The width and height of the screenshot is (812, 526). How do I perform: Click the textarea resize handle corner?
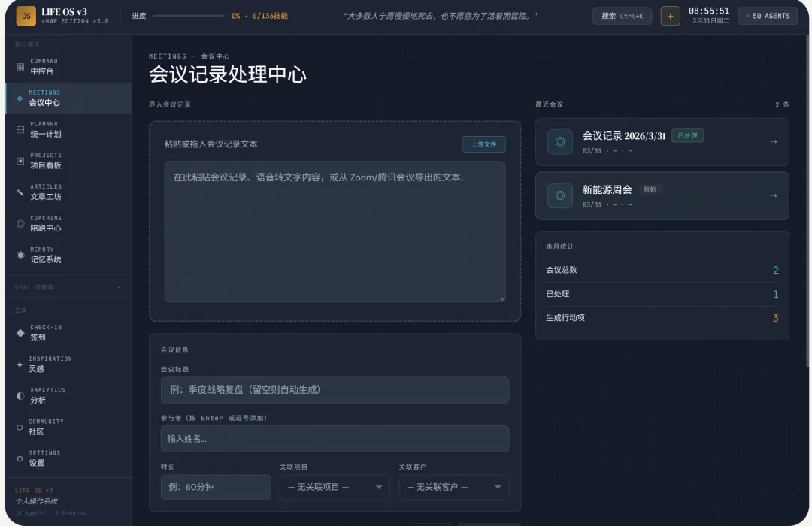point(502,298)
